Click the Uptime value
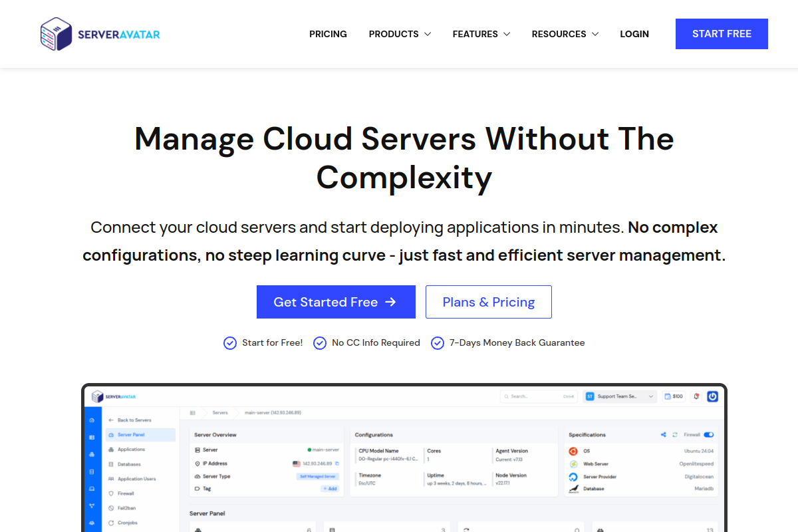This screenshot has height=532, width=798. coord(456,483)
